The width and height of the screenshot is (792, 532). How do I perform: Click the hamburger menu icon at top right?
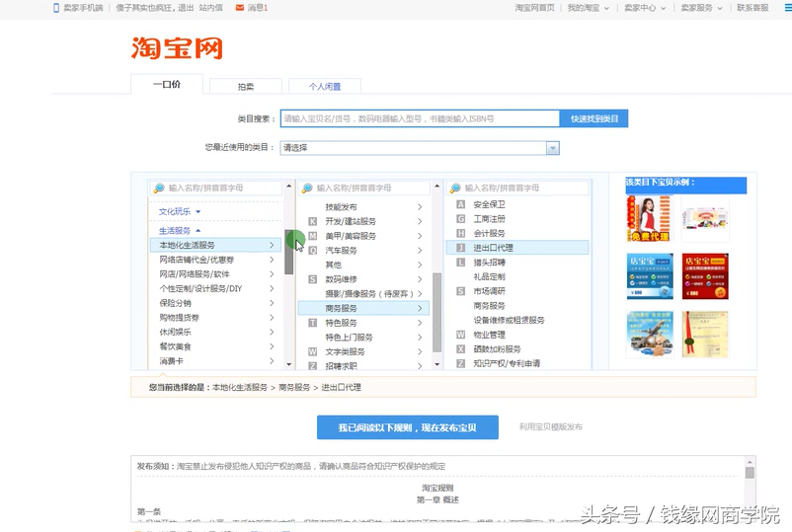pos(788,8)
